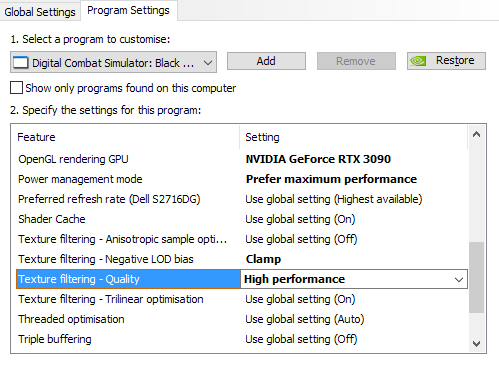The height and width of the screenshot is (368, 499).
Task: Click the Add button
Action: click(266, 61)
